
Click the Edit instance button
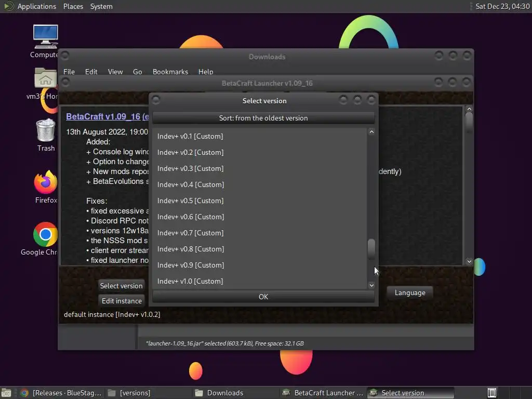coord(122,301)
